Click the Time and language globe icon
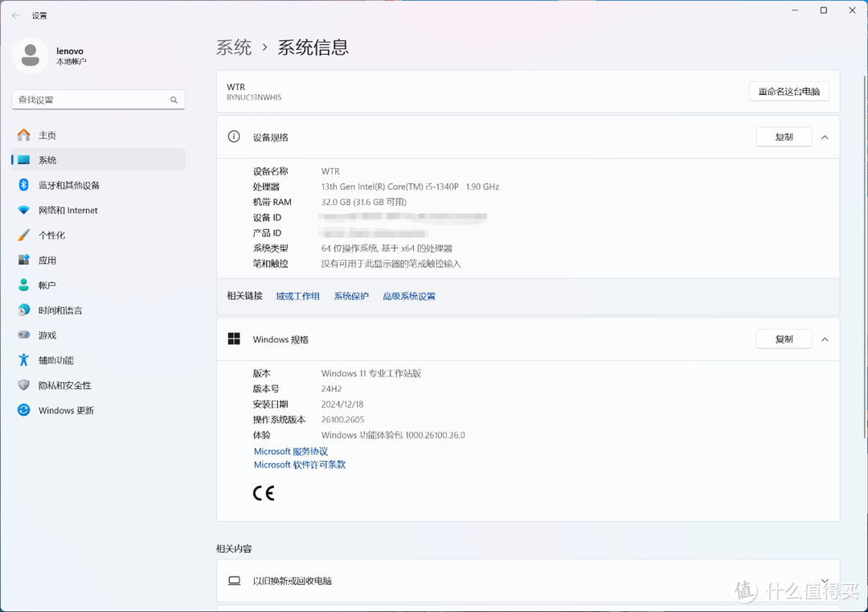868x612 pixels. coord(24,310)
